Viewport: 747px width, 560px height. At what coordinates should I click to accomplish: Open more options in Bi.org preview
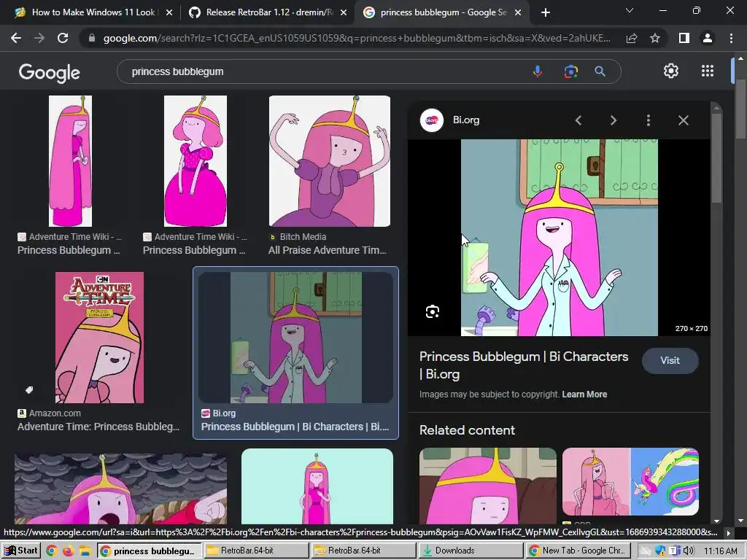[648, 120]
